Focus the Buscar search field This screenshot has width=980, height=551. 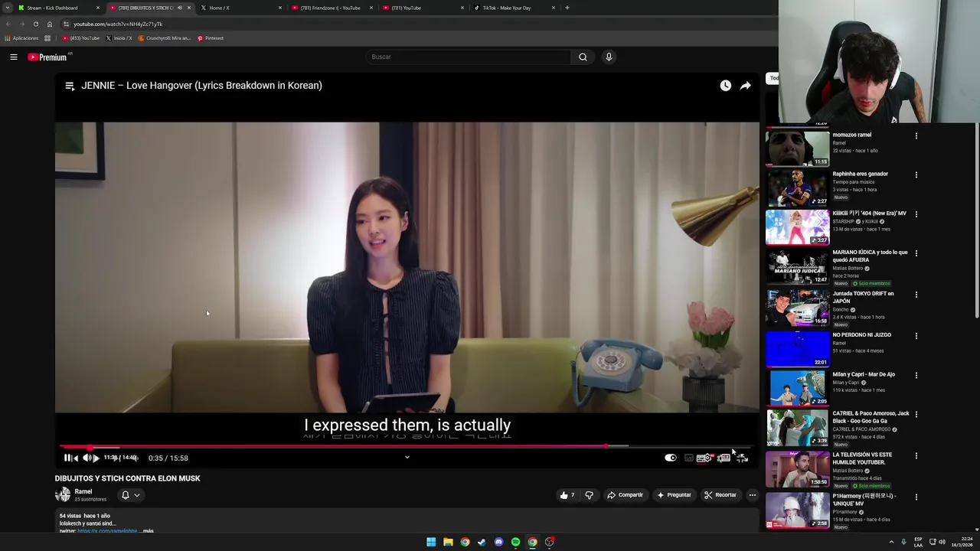pos(469,57)
